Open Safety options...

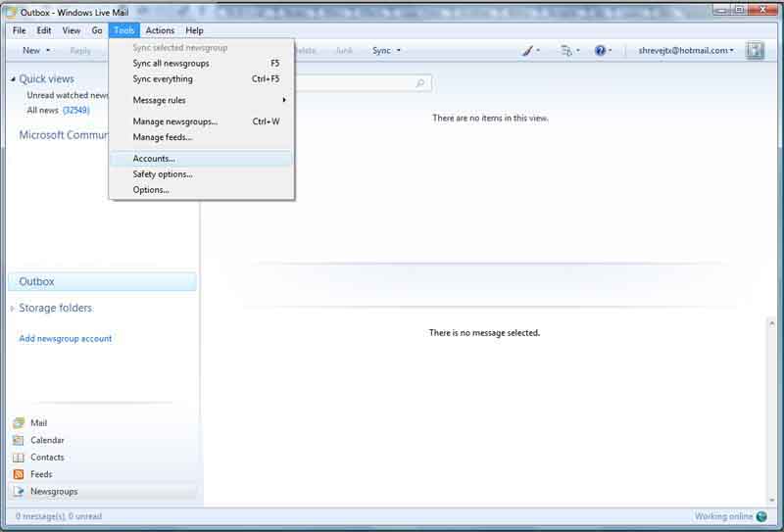[x=201, y=174]
